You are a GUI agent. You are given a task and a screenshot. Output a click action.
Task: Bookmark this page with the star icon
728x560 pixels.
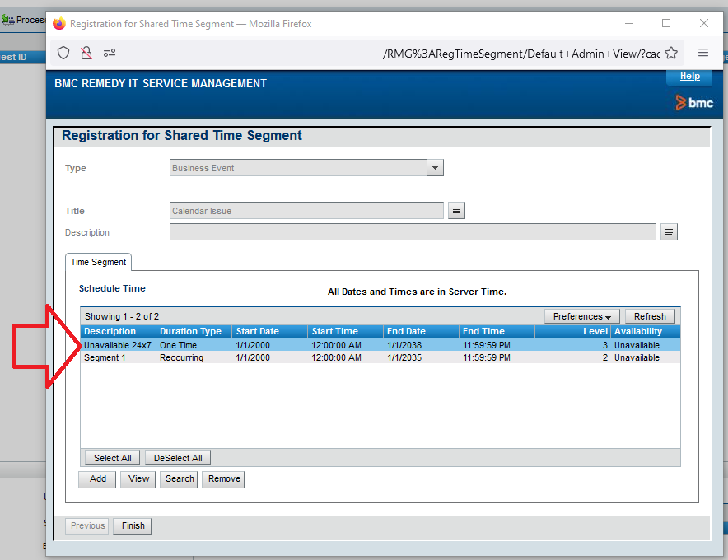click(x=671, y=53)
